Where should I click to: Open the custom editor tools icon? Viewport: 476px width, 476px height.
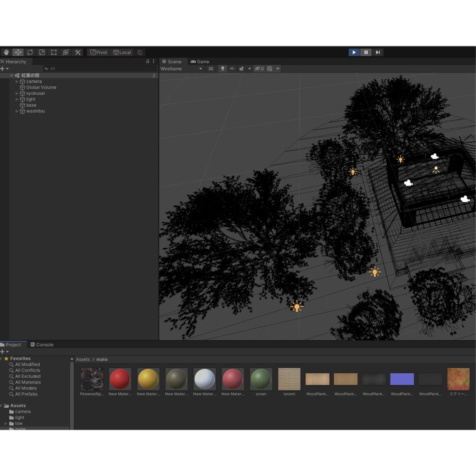pyautogui.click(x=78, y=53)
